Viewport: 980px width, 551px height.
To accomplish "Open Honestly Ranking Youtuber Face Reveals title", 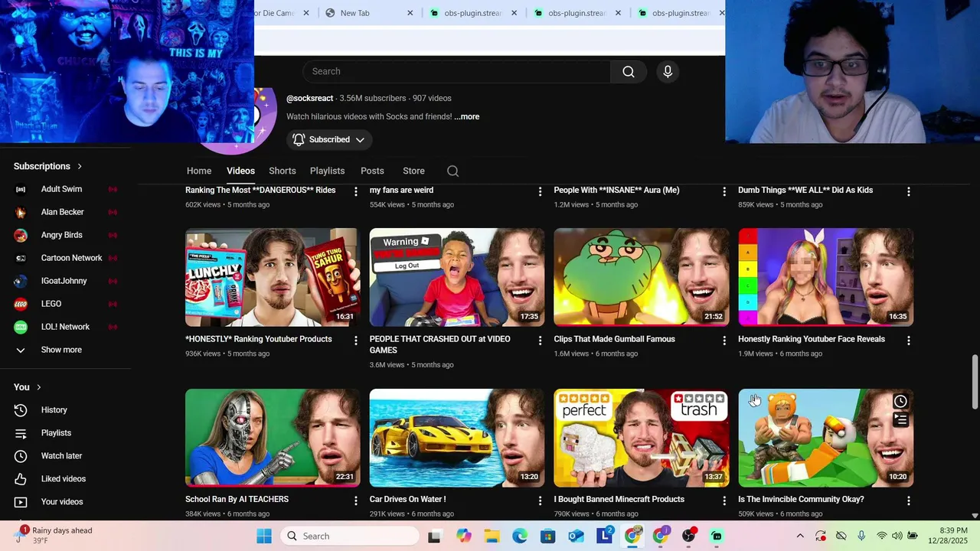I will [x=812, y=339].
